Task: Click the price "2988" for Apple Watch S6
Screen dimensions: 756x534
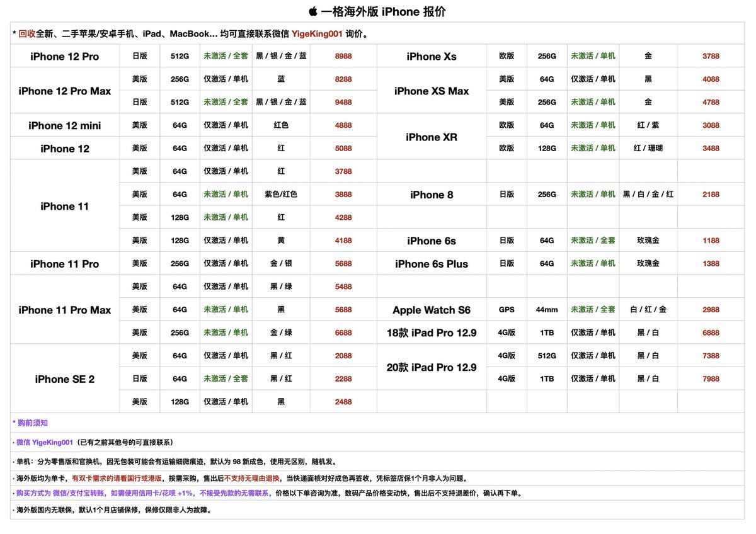Action: tap(711, 310)
